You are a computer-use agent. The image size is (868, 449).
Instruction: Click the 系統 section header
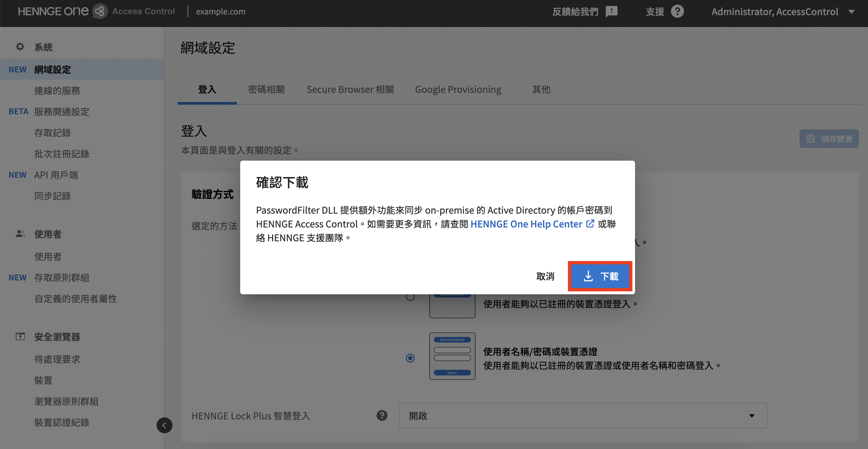[43, 47]
